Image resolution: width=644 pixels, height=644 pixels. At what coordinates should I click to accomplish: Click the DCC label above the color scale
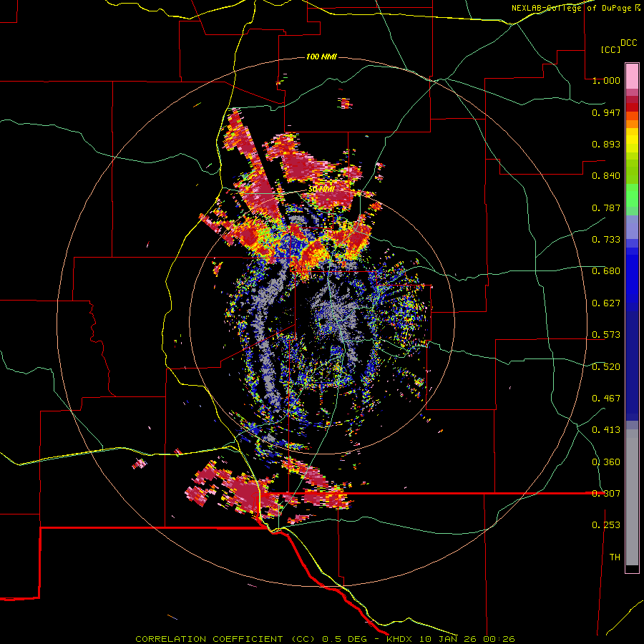628,43
